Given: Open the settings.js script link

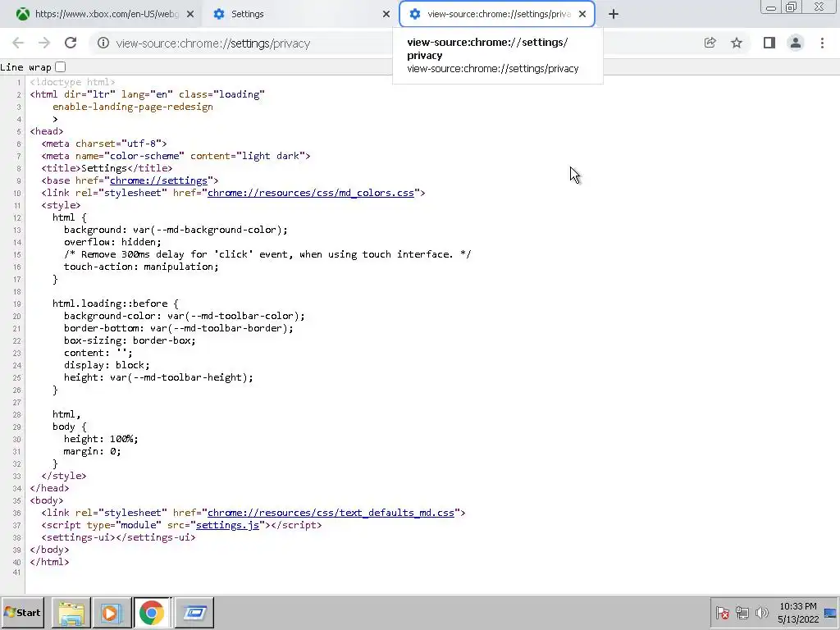Looking at the screenshot, I should tap(227, 525).
